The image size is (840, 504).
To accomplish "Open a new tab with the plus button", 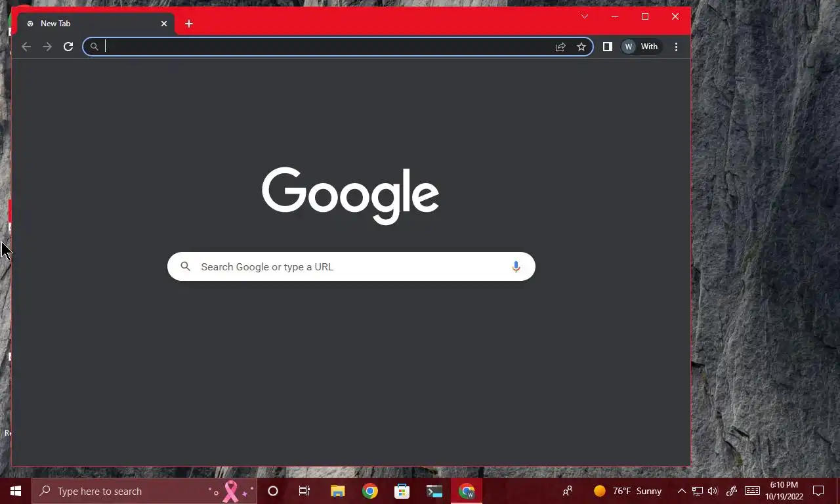I will 189,24.
